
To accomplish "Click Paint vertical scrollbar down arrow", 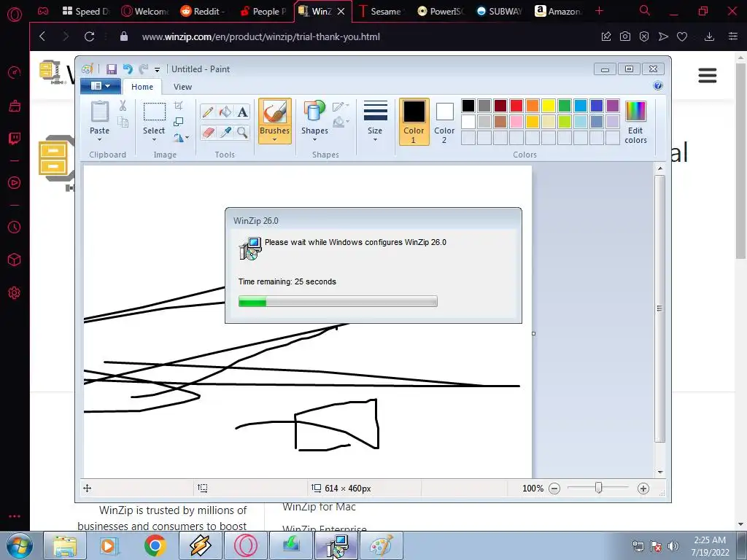I will tap(659, 472).
